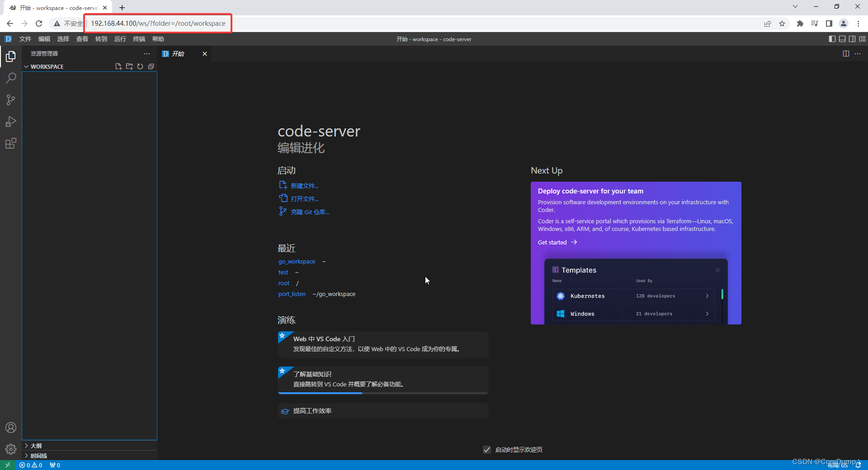Toggle secondary side bar layout icon
The height and width of the screenshot is (470, 868).
tap(852, 39)
